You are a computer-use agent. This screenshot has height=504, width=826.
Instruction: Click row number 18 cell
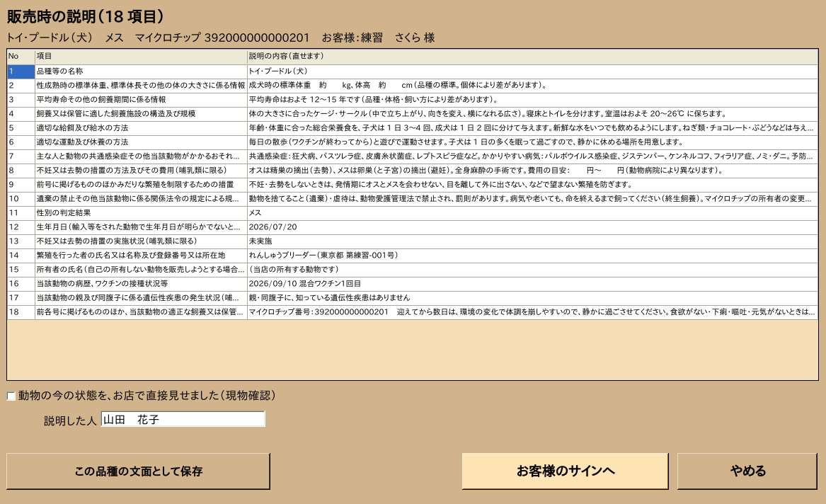pos(21,313)
